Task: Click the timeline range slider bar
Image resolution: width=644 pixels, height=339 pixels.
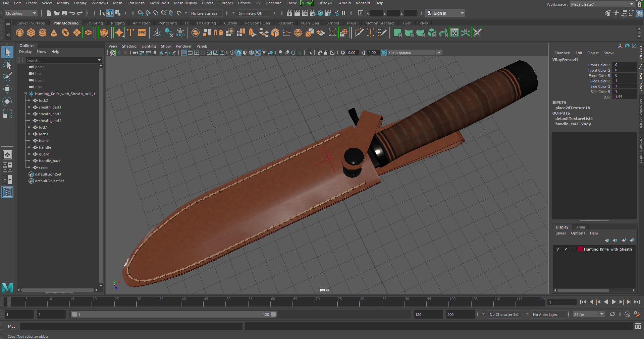Action: pyautogui.click(x=174, y=314)
